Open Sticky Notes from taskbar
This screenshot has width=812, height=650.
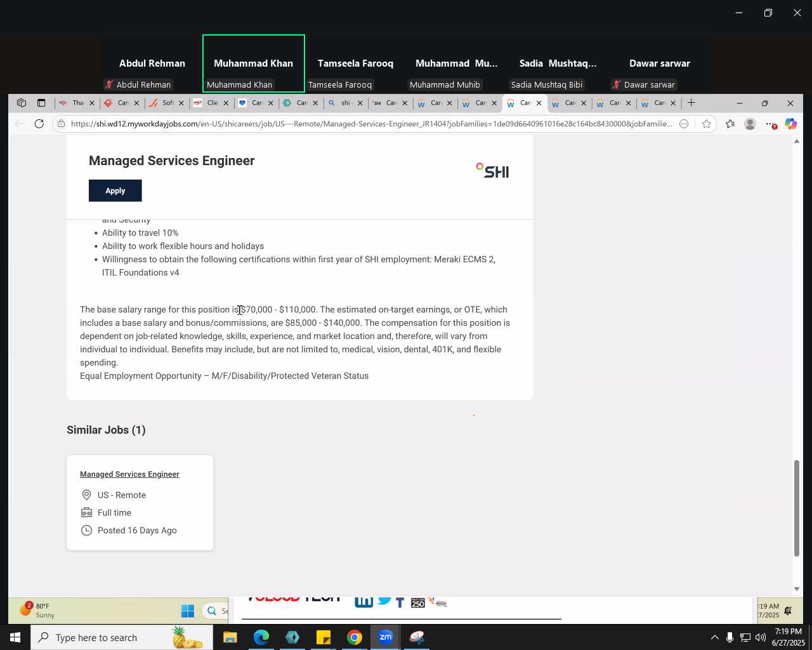click(323, 637)
